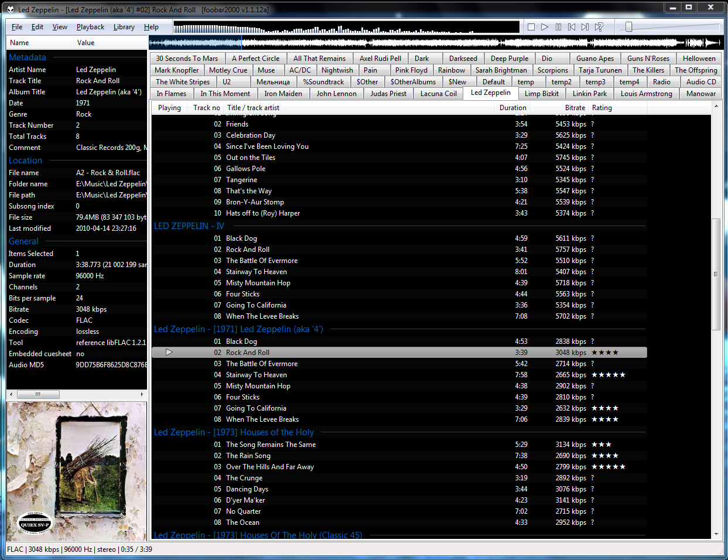Click the playing arrow indicator on Rock And Roll row
Image resolution: width=728 pixels, height=560 pixels.
point(169,352)
